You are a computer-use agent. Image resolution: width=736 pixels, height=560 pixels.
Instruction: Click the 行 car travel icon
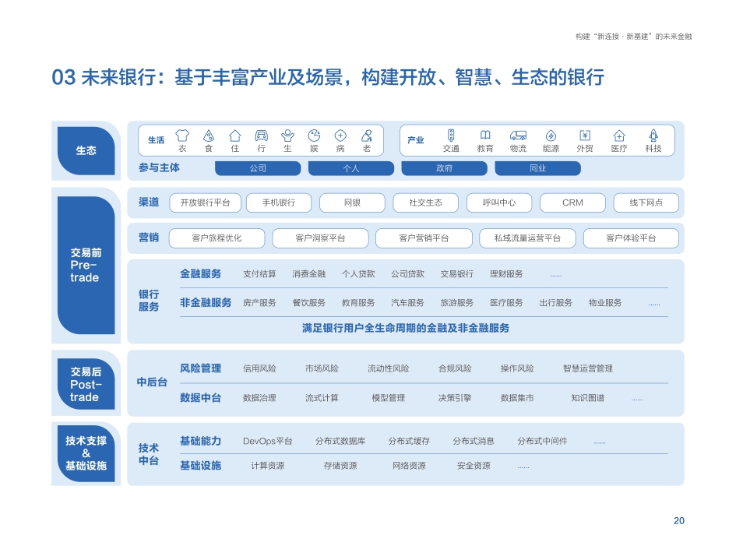(x=260, y=134)
